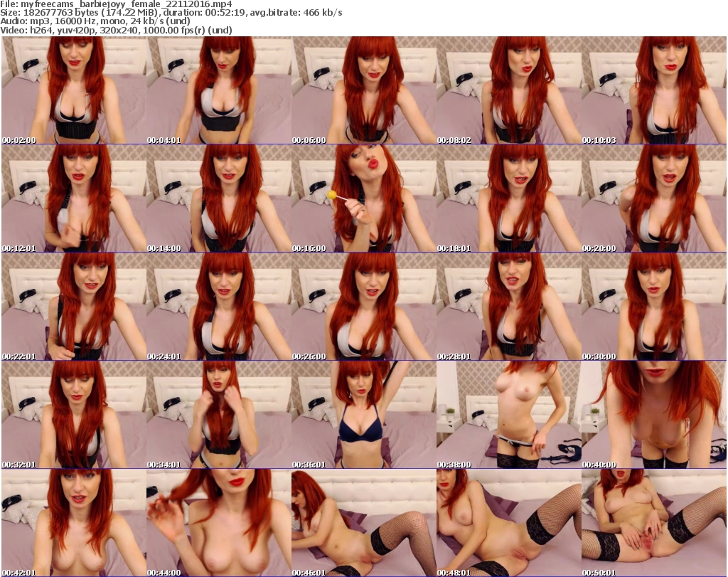Screen dimensions: 728x577
Task: Choose the frame stamped 00:08:02
Action: [509, 90]
